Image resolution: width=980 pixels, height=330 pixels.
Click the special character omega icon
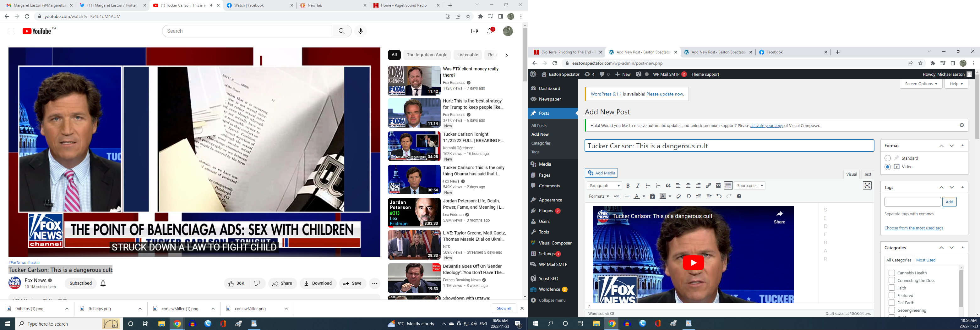tap(689, 196)
